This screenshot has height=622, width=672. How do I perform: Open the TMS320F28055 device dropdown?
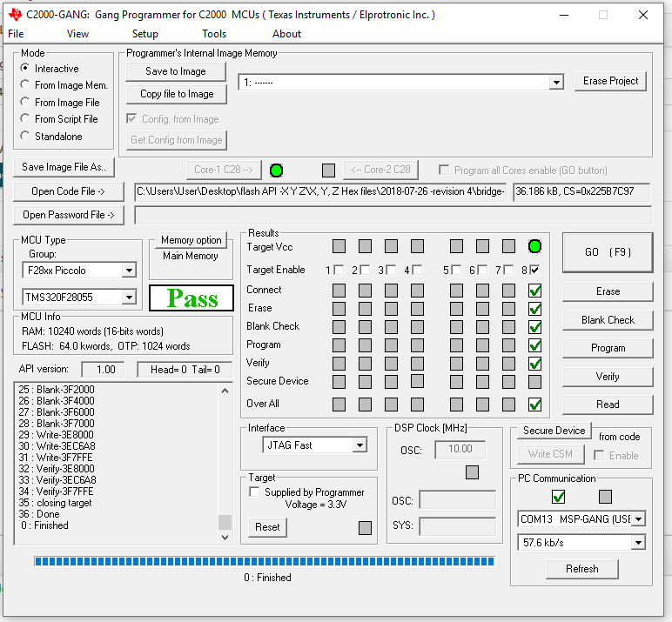[x=129, y=297]
